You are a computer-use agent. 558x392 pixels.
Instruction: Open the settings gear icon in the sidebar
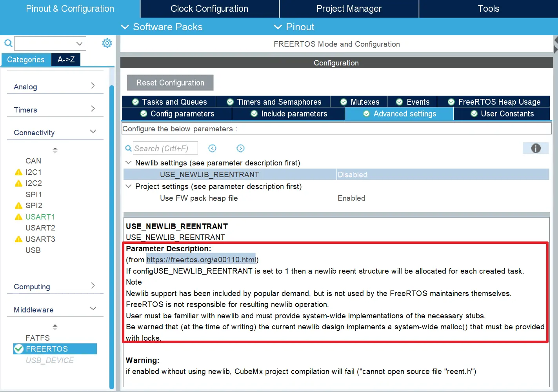coord(107,43)
